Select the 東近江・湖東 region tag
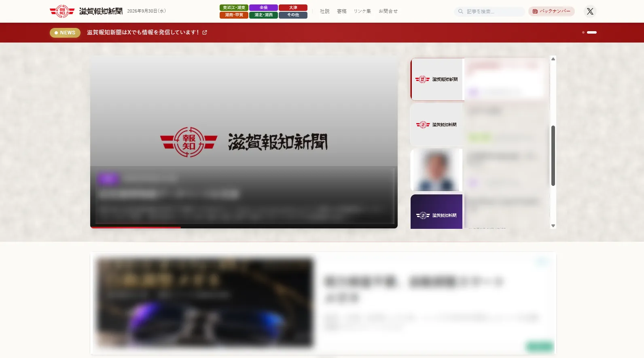This screenshot has height=358, width=644. pos(234,8)
